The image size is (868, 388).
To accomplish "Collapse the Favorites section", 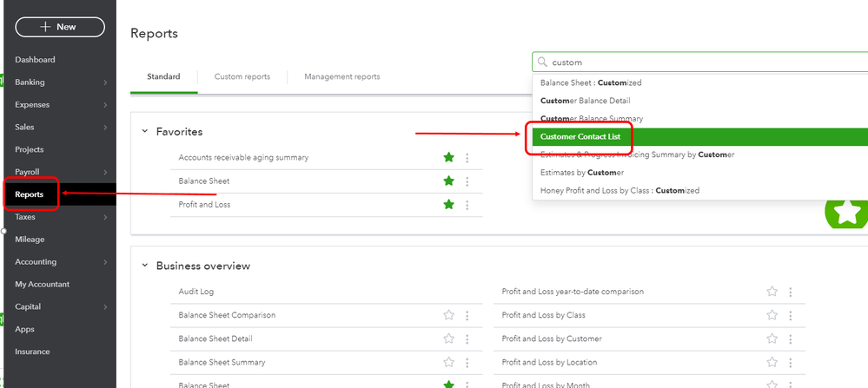I will pyautogui.click(x=145, y=132).
